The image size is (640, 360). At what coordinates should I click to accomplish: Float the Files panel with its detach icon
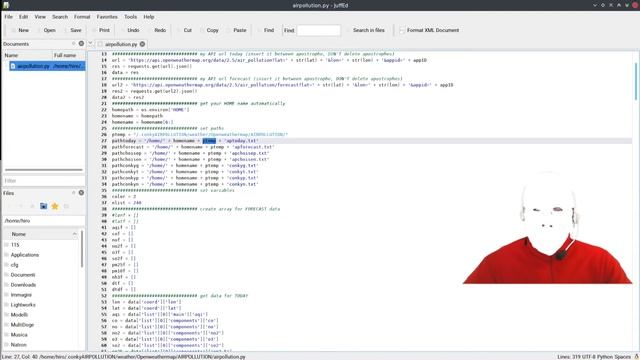tap(73, 193)
